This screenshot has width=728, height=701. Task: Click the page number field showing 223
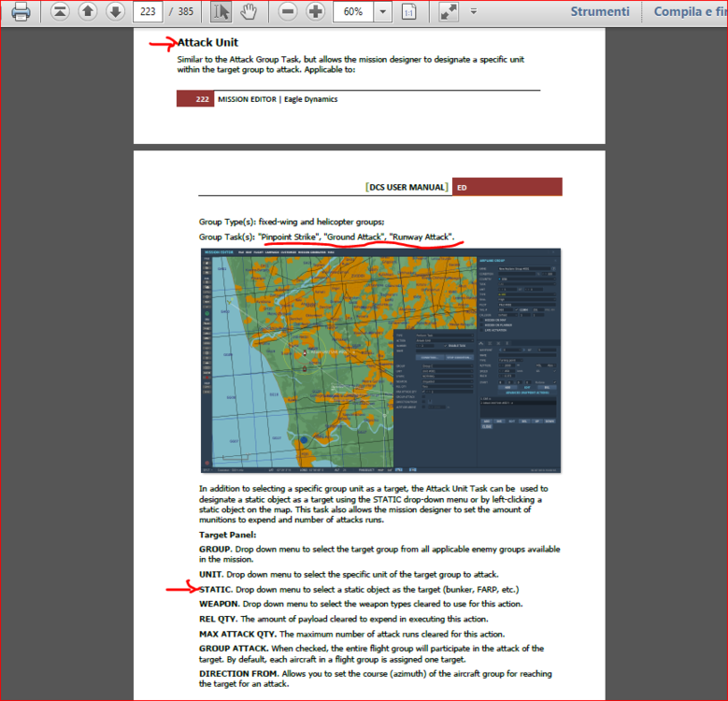pyautogui.click(x=148, y=11)
